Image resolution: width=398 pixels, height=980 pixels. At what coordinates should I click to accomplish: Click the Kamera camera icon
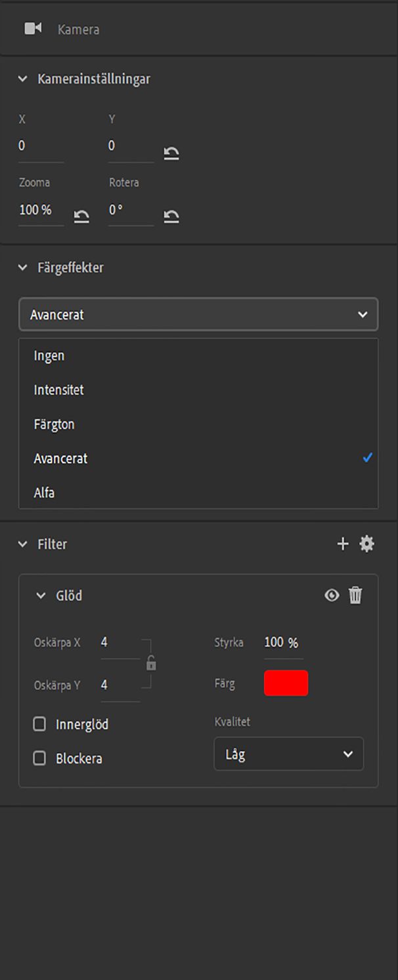point(33,29)
